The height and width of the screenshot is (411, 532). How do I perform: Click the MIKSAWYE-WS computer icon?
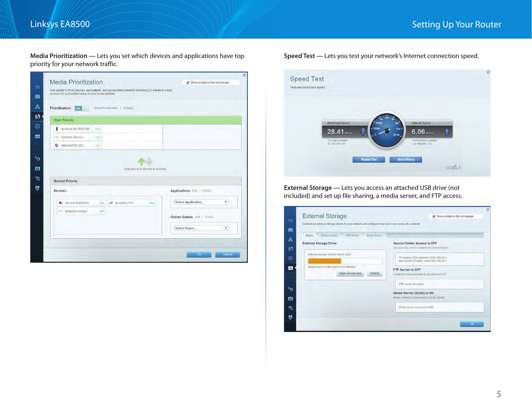pos(57,145)
